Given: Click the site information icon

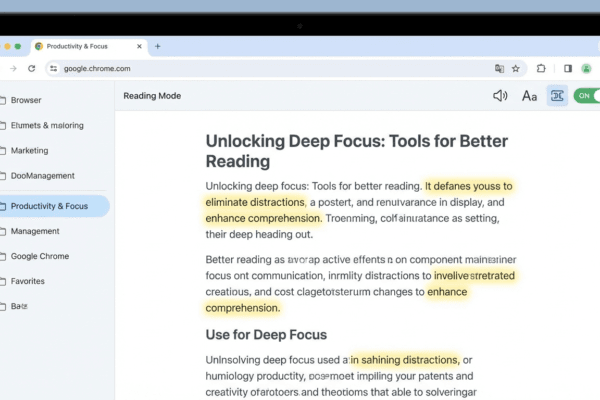Looking at the screenshot, I should (x=54, y=69).
